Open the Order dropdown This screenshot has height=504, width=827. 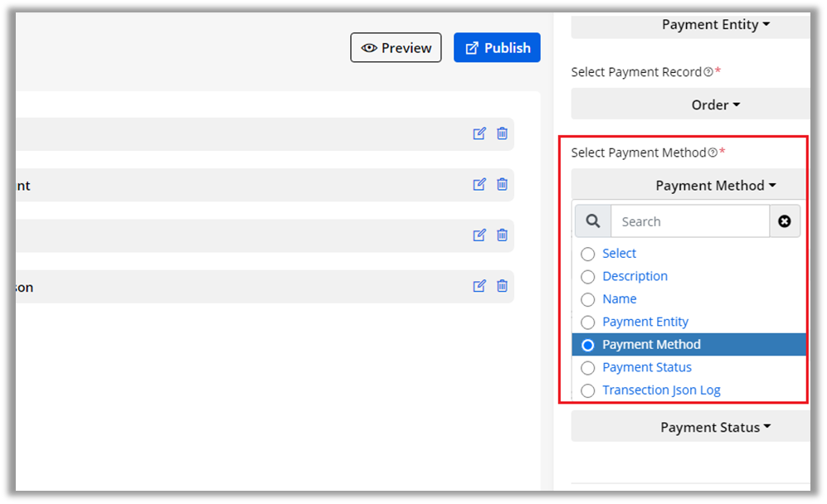tap(715, 105)
